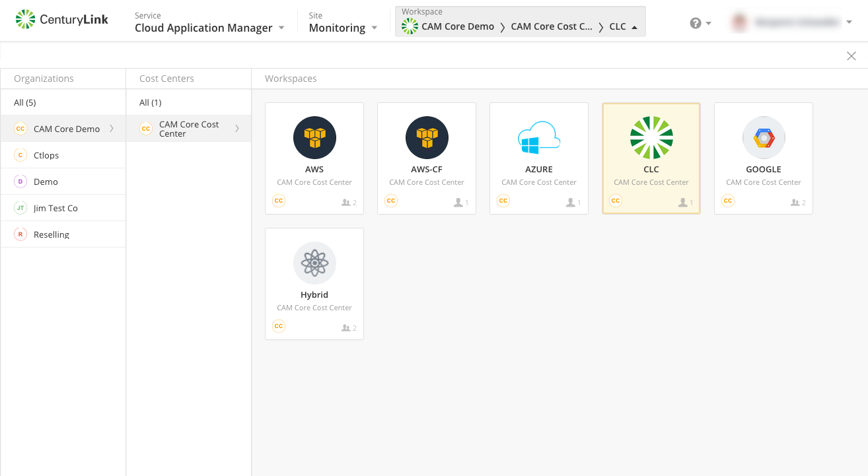Click member icon on AZURE card

(x=571, y=203)
